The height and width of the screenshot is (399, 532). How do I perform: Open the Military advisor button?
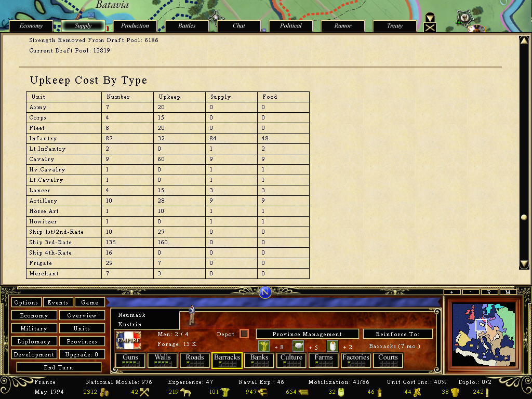[x=34, y=328]
